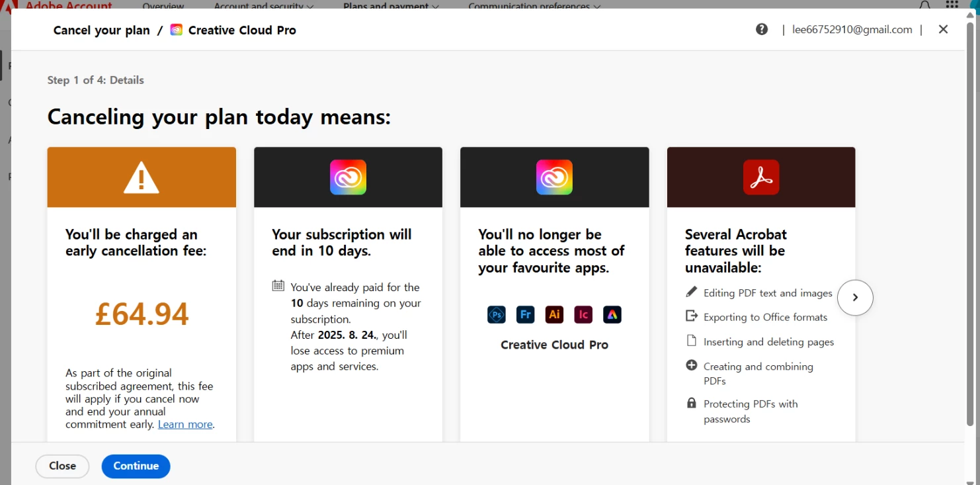Click plus icon for Creating and combining PDFs
This screenshot has width=980, height=485.
(x=692, y=365)
